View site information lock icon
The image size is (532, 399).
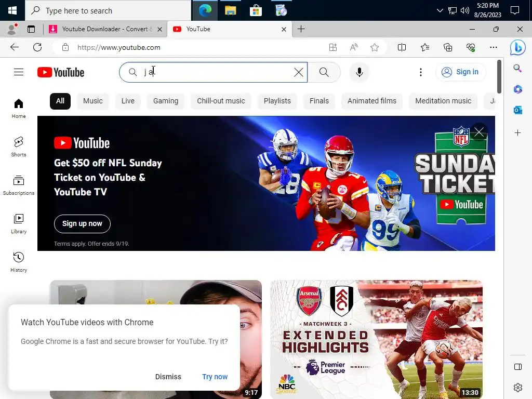[65, 47]
